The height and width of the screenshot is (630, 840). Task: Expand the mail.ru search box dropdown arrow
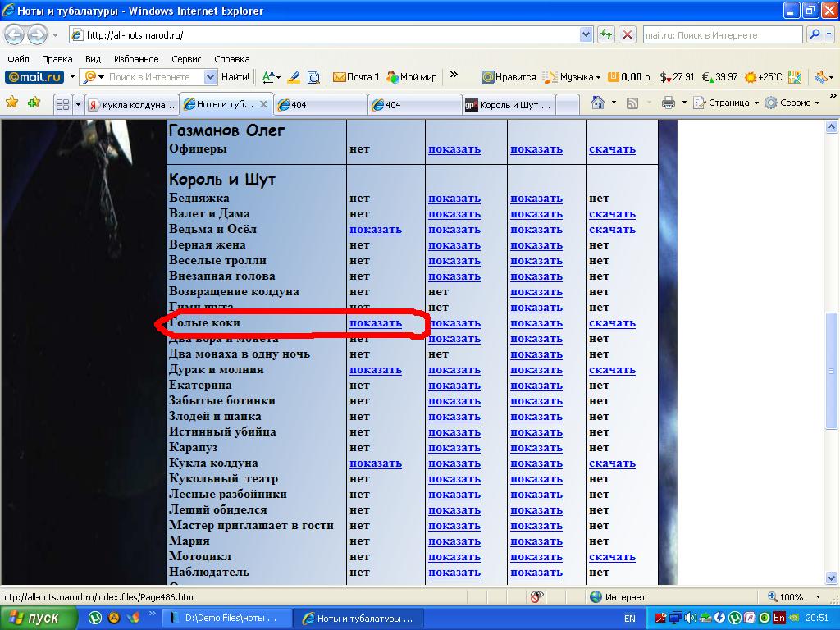click(829, 34)
